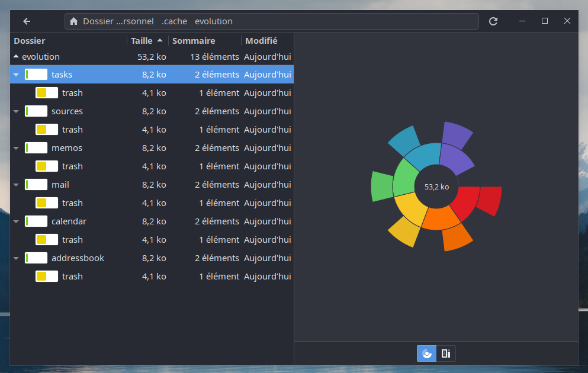This screenshot has width=588, height=373.
Task: Sort by the Modifié column header
Action: tap(261, 41)
